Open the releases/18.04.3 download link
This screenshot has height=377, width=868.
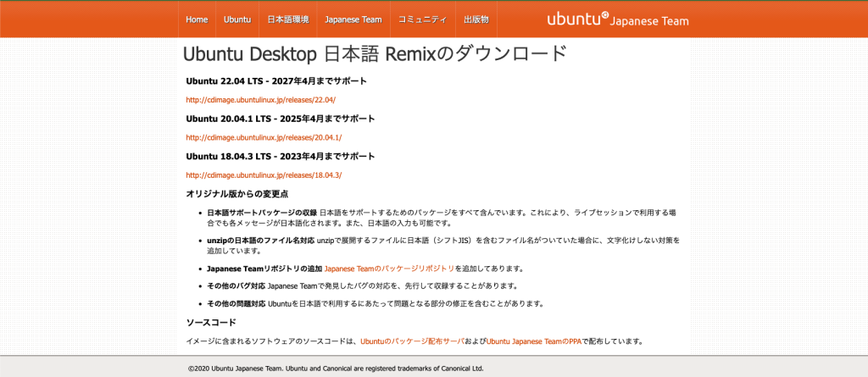264,175
